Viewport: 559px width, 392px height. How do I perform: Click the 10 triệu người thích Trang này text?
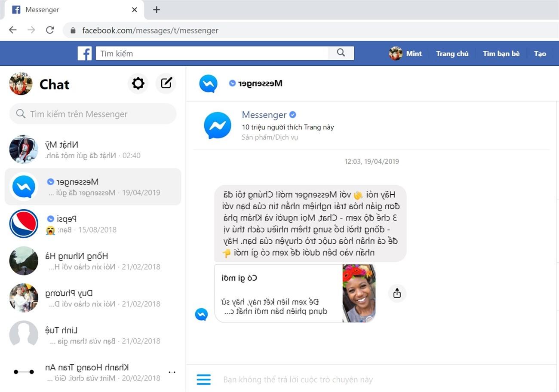288,127
